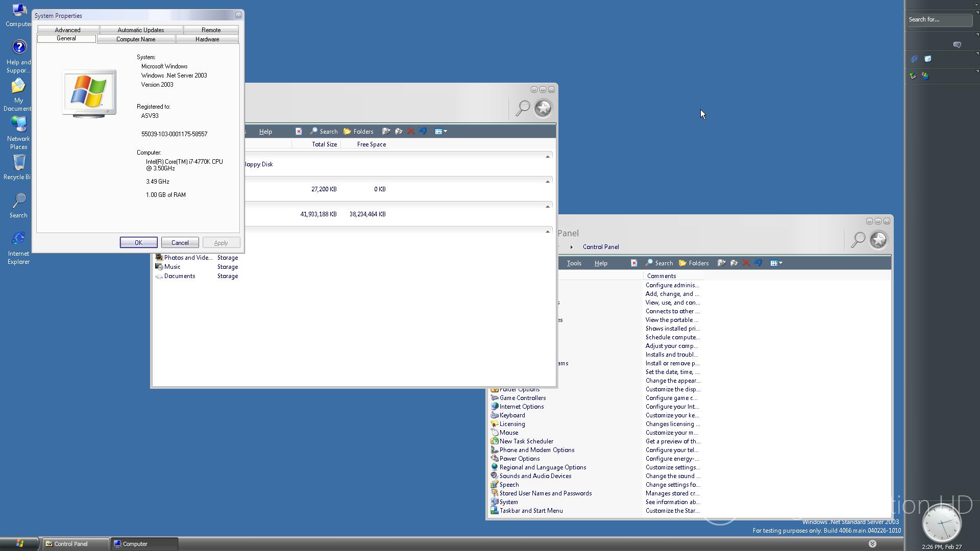Click the sidebar Search for field
Screen dimensions: 980x551
pos(939,19)
